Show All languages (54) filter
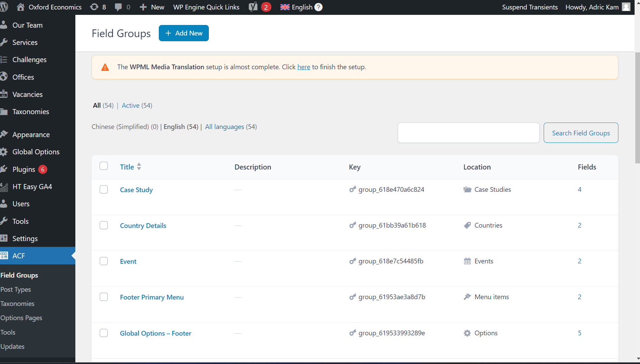640x364 pixels. click(x=231, y=127)
